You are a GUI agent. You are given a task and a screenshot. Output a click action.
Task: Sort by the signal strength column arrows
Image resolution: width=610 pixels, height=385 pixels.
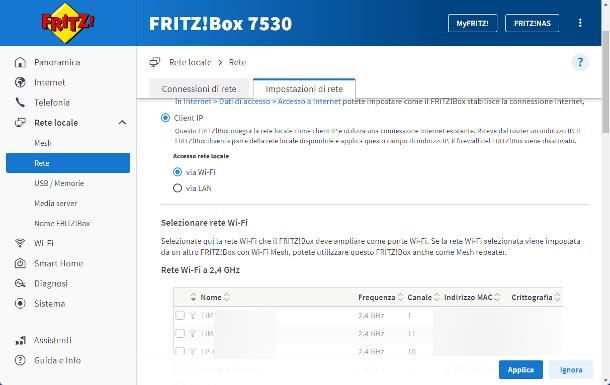tap(193, 297)
